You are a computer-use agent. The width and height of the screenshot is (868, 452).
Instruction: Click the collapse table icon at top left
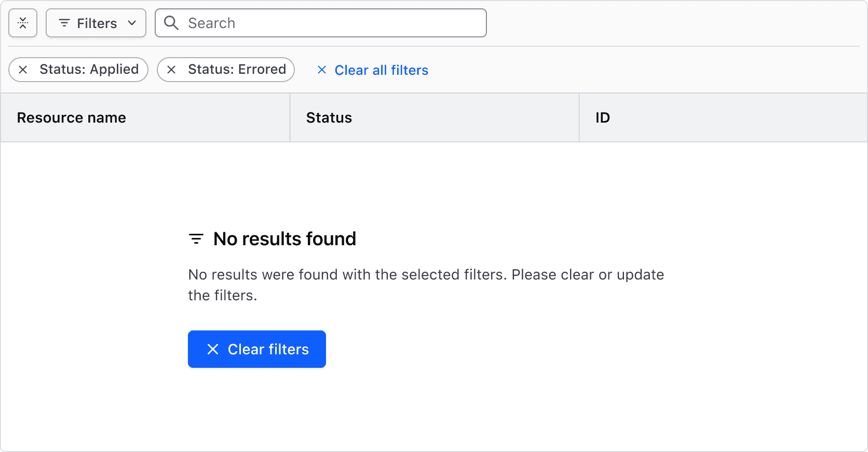23,23
